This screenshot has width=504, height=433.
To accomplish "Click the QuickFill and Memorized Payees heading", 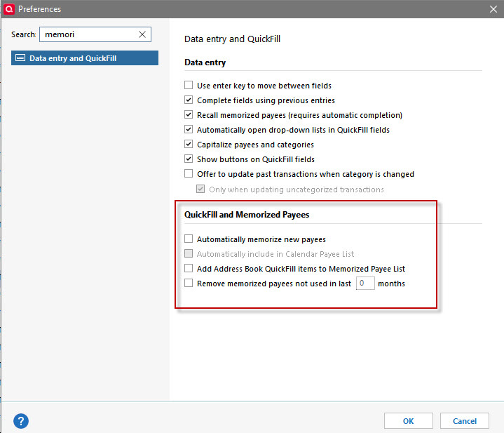I will 247,215.
